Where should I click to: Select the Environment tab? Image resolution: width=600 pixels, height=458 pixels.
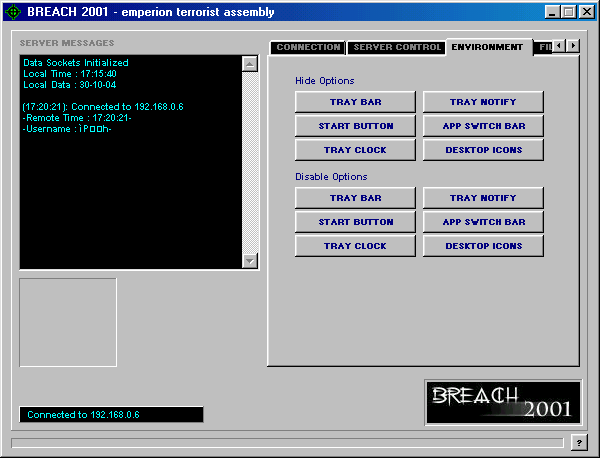point(487,47)
